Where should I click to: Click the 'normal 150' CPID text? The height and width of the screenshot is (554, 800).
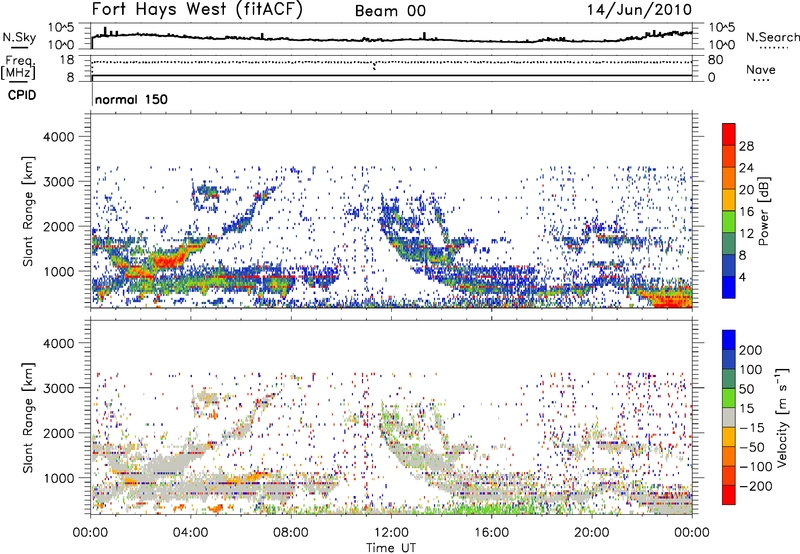click(131, 99)
